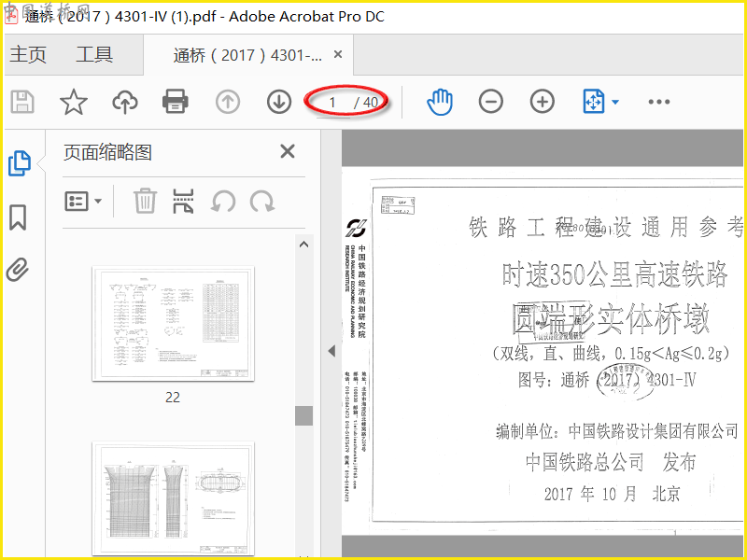The image size is (747, 560).
Task: Open thumbnail options menu dropdown
Action: pyautogui.click(x=83, y=202)
